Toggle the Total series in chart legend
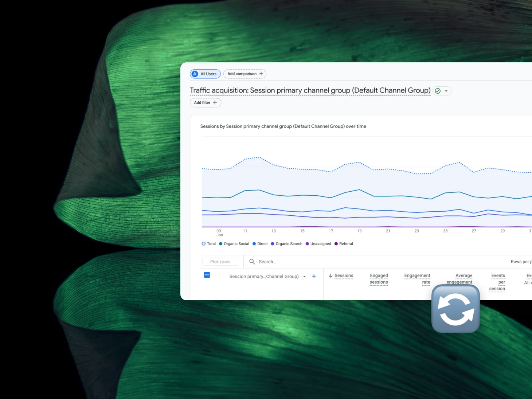 click(x=209, y=244)
